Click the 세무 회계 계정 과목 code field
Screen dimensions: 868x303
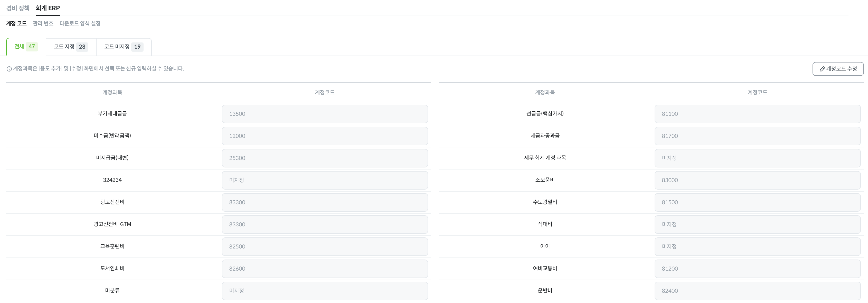758,158
